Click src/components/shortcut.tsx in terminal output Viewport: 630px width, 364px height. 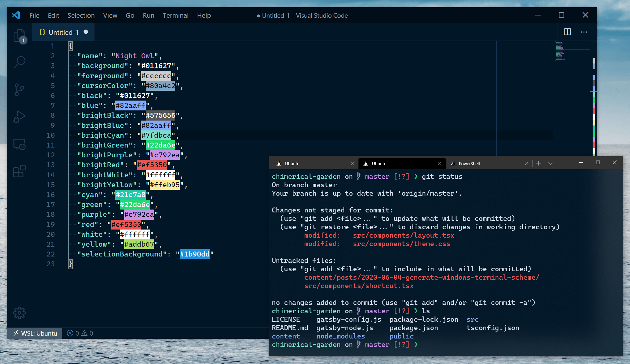click(x=359, y=286)
